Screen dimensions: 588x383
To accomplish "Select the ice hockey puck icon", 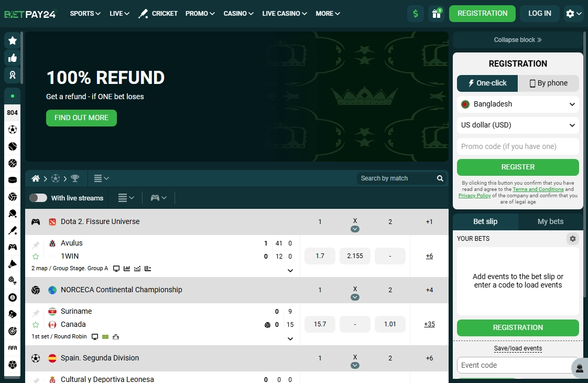I will pos(13,180).
